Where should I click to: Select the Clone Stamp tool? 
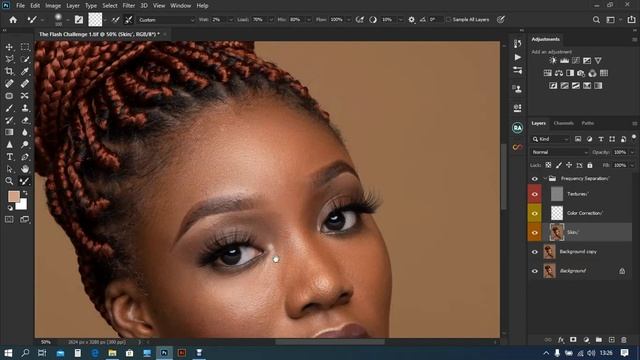25,108
